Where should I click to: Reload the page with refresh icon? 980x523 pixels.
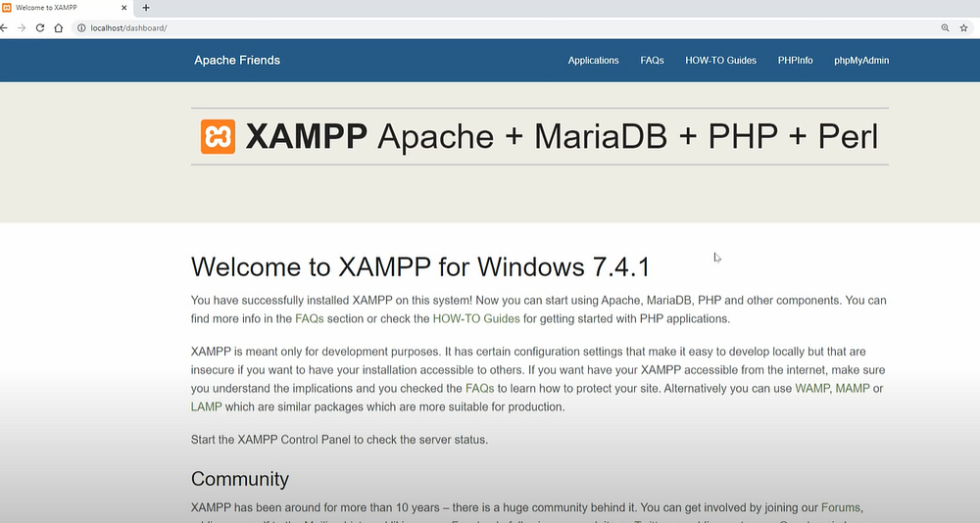click(40, 28)
